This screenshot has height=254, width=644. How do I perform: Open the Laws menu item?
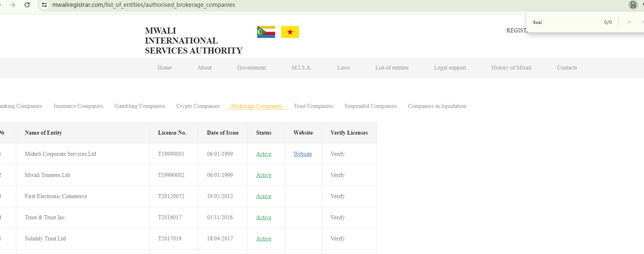343,68
